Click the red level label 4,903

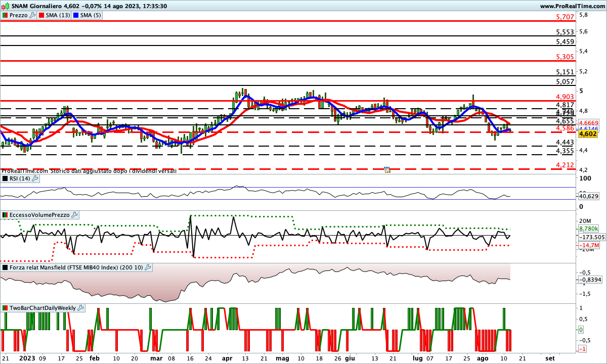(x=565, y=97)
